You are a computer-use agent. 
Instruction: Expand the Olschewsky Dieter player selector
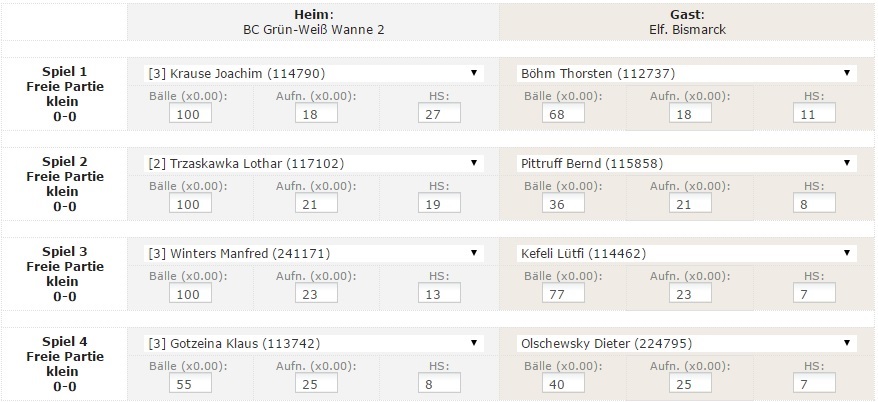point(686,343)
